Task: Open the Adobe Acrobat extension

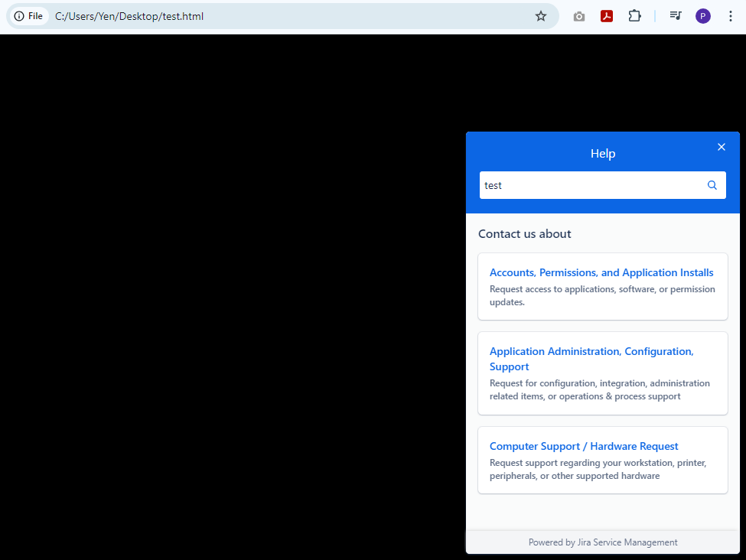Action: [x=606, y=16]
